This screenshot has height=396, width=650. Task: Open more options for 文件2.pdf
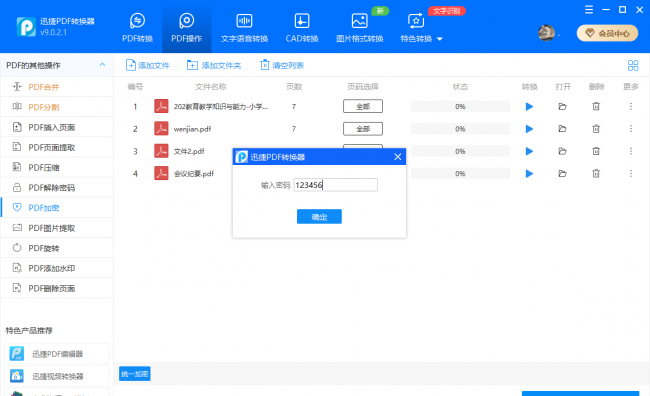point(631,151)
